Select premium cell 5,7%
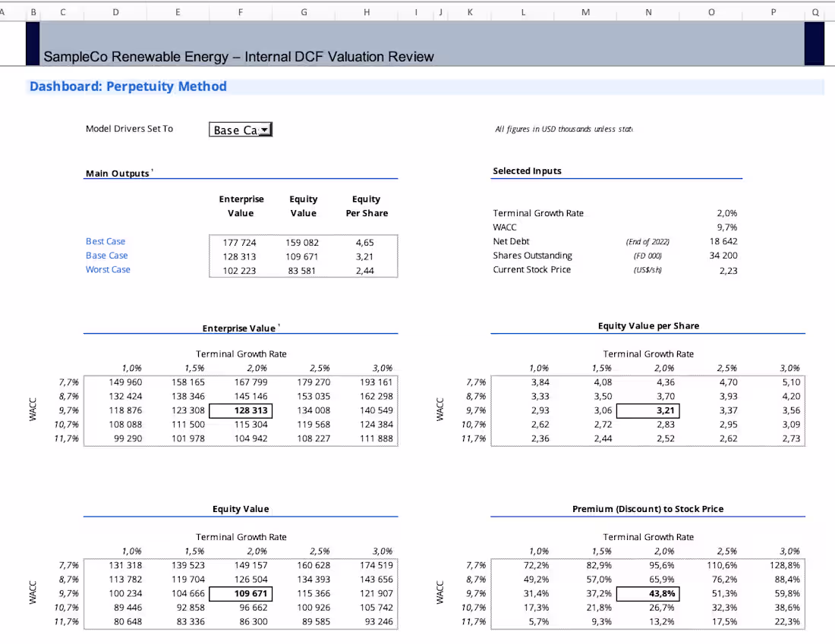 (539, 622)
